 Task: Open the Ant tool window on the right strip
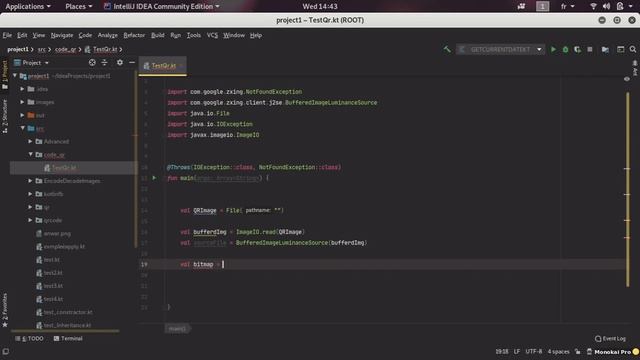[x=635, y=69]
